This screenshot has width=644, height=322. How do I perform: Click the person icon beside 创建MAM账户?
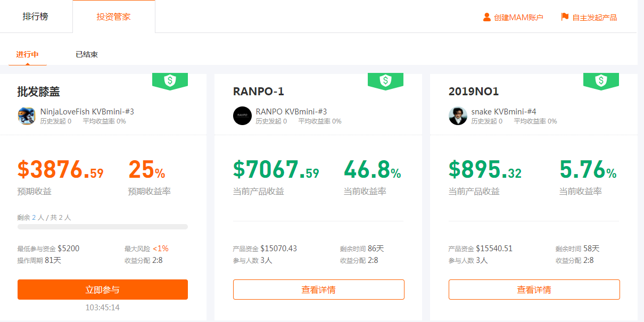(x=487, y=17)
